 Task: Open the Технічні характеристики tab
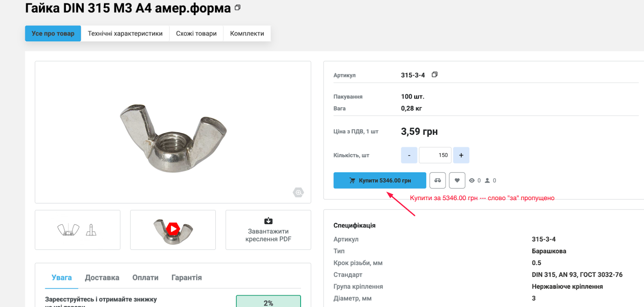[x=125, y=33]
